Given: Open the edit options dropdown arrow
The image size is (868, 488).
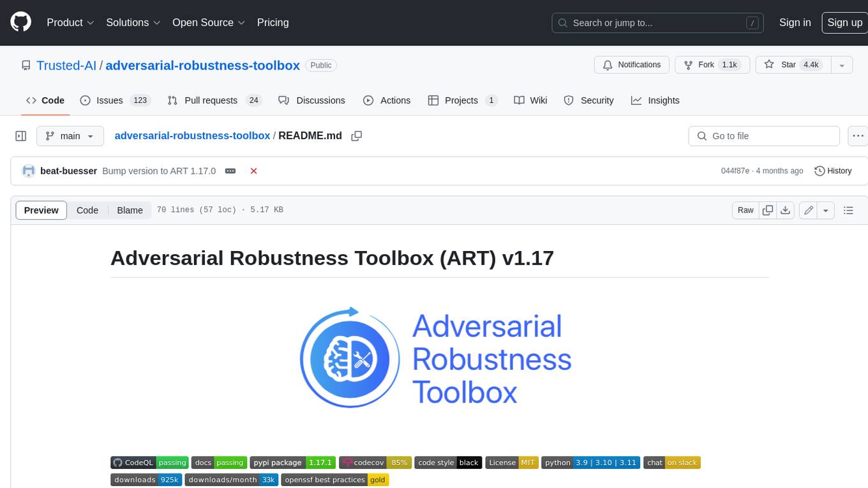Looking at the screenshot, I should click(x=826, y=210).
